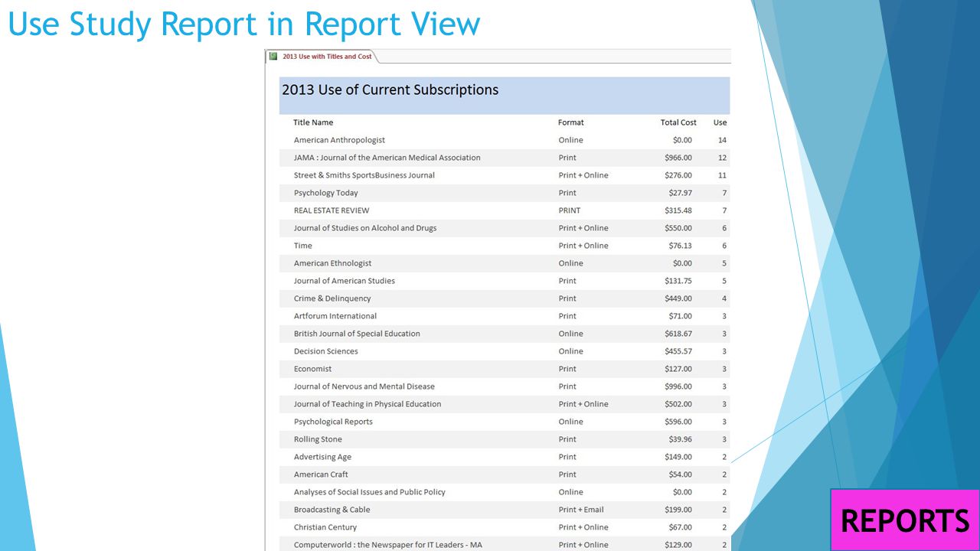
Task: Select 'Journal of Nervous and Mental Disease'
Action: pyautogui.click(x=364, y=386)
